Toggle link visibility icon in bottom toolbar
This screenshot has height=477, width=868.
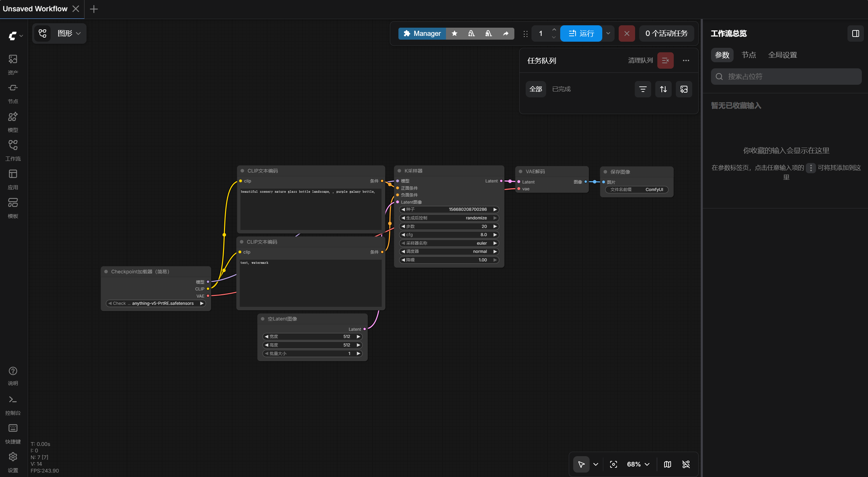click(686, 464)
